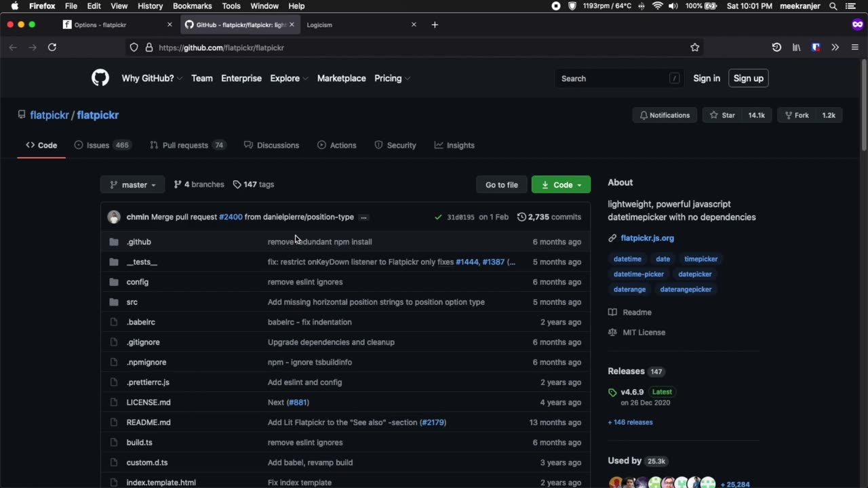Open the library icon in Firefox toolbar
This screenshot has height=488, width=868.
coord(796,47)
